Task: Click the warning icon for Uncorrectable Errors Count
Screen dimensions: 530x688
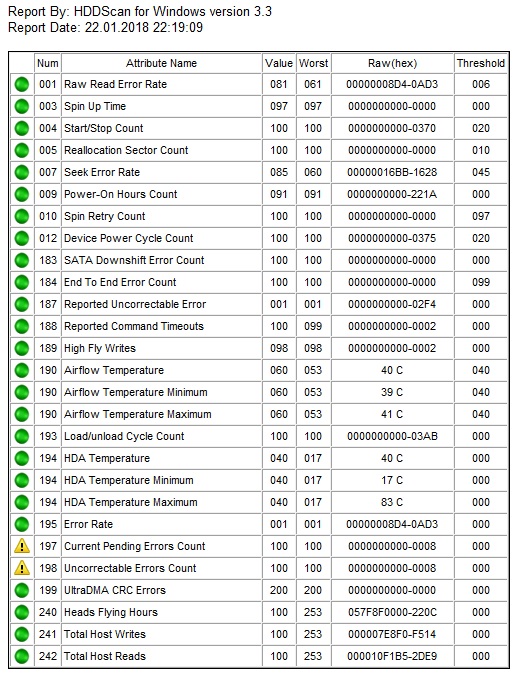Action: click(x=21, y=568)
